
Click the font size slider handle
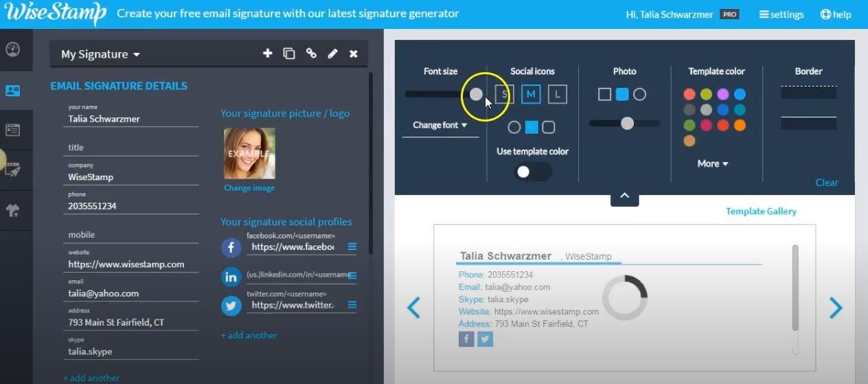tap(476, 94)
